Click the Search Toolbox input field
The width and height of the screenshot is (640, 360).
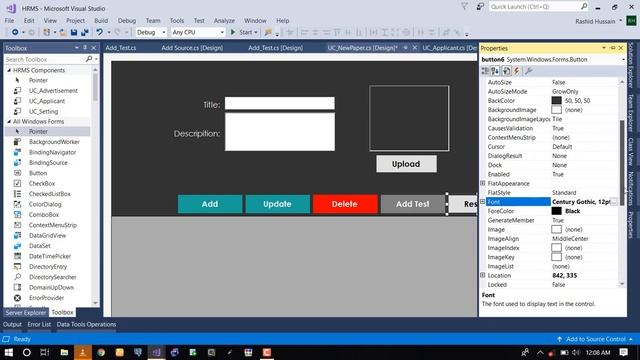(x=45, y=60)
